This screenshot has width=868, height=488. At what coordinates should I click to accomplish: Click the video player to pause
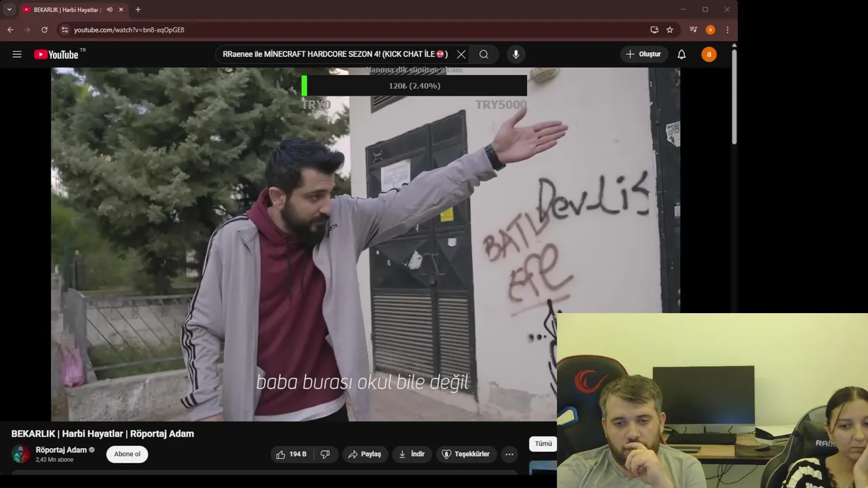[366, 244]
